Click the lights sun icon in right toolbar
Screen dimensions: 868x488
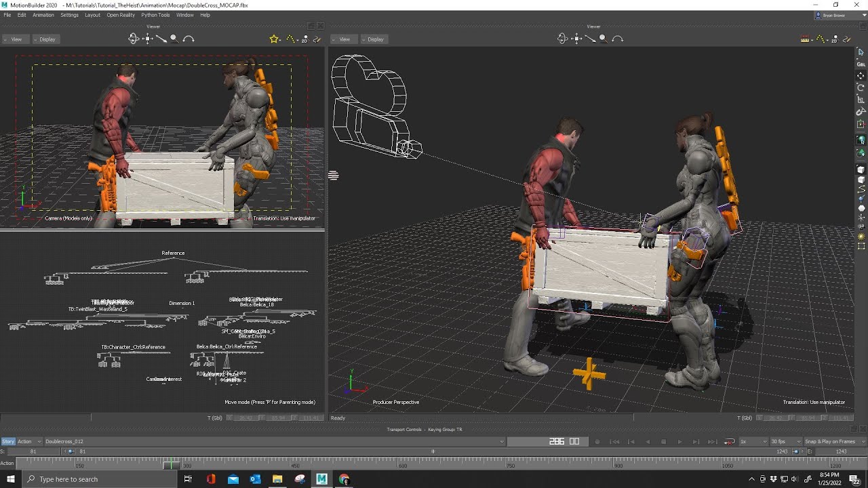tap(861, 237)
